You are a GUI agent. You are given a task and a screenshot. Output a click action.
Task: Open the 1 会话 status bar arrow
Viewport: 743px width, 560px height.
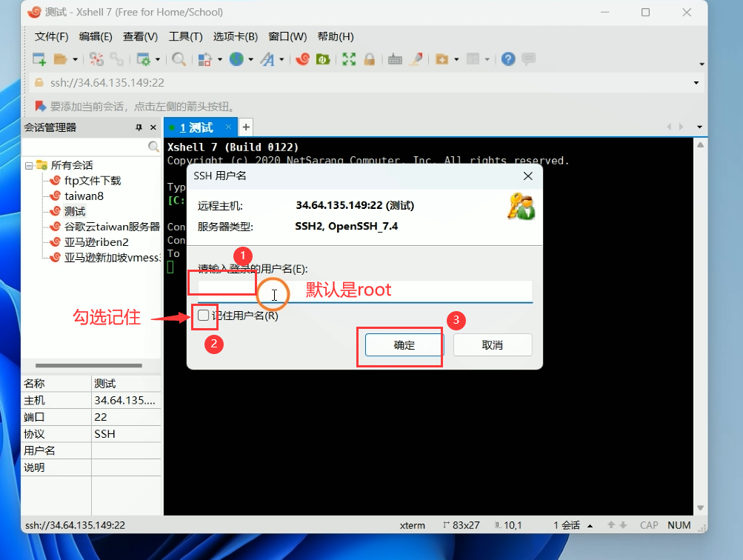click(590, 525)
